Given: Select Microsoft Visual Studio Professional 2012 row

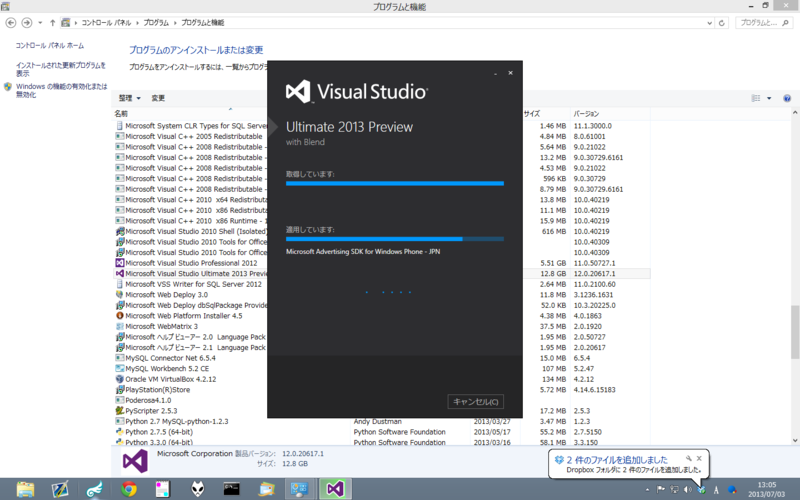Looking at the screenshot, I should click(381, 263).
